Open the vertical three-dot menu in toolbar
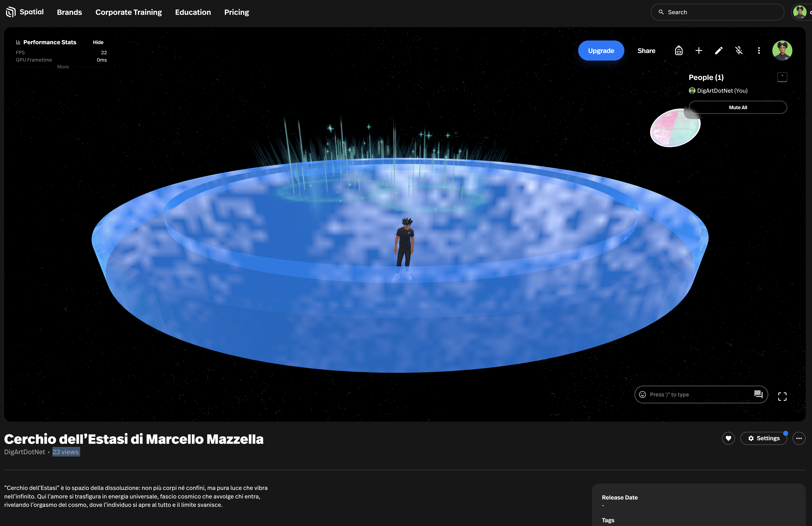The height and width of the screenshot is (526, 812). tap(759, 51)
